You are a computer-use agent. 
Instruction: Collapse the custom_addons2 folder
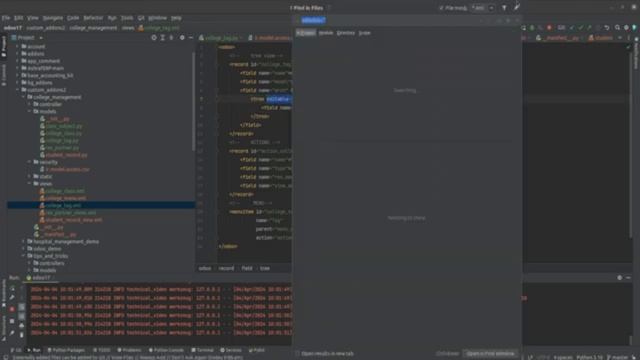[18, 90]
